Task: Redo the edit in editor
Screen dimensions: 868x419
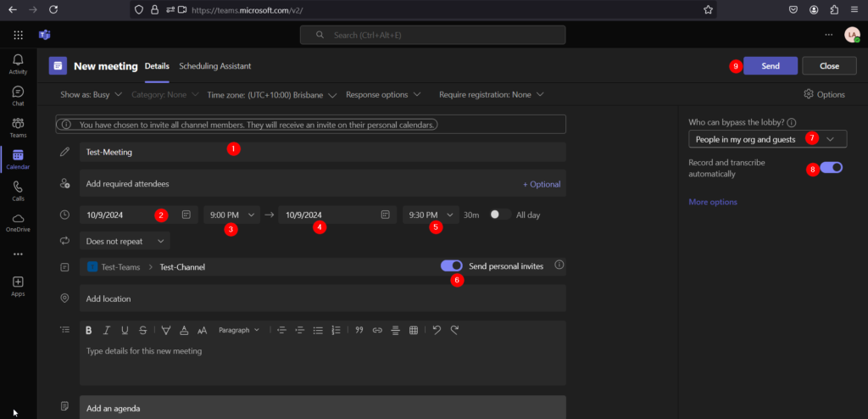Action: [x=454, y=330]
